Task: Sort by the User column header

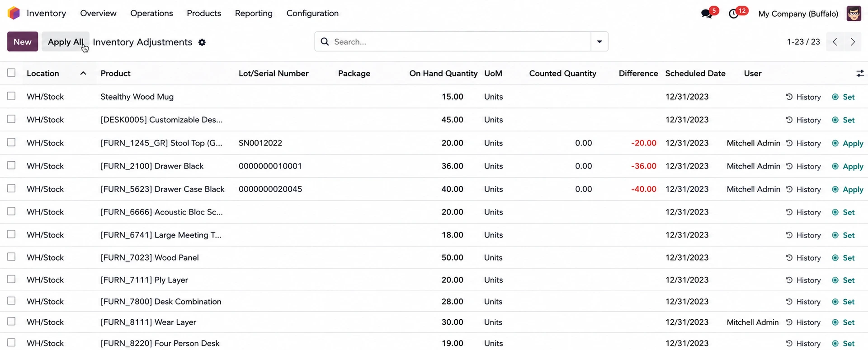Action: 753,73
